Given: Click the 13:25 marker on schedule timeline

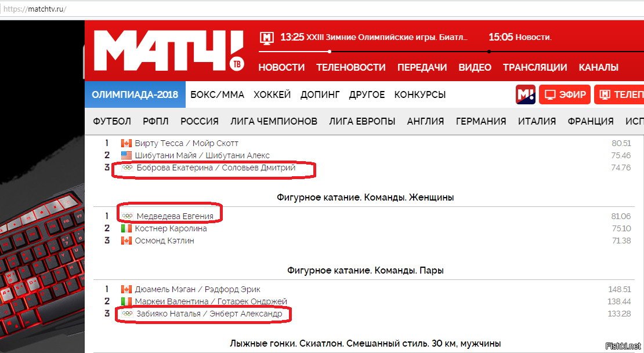Looking at the screenshot, I should pos(330,52).
